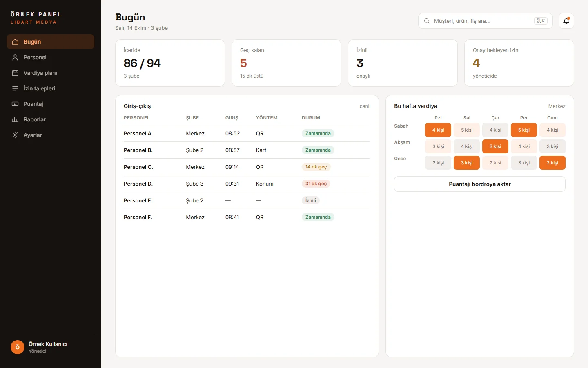Click the İzinli card showing 3
The height and width of the screenshot is (368, 588).
(x=403, y=63)
